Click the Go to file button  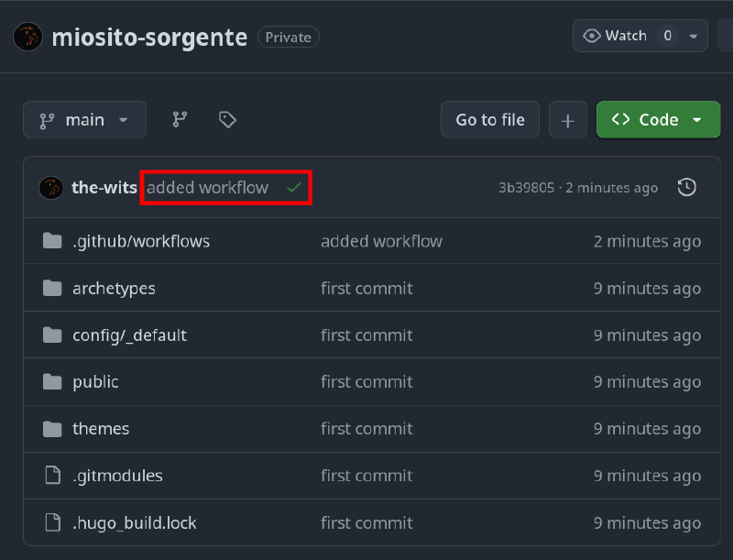pyautogui.click(x=490, y=120)
